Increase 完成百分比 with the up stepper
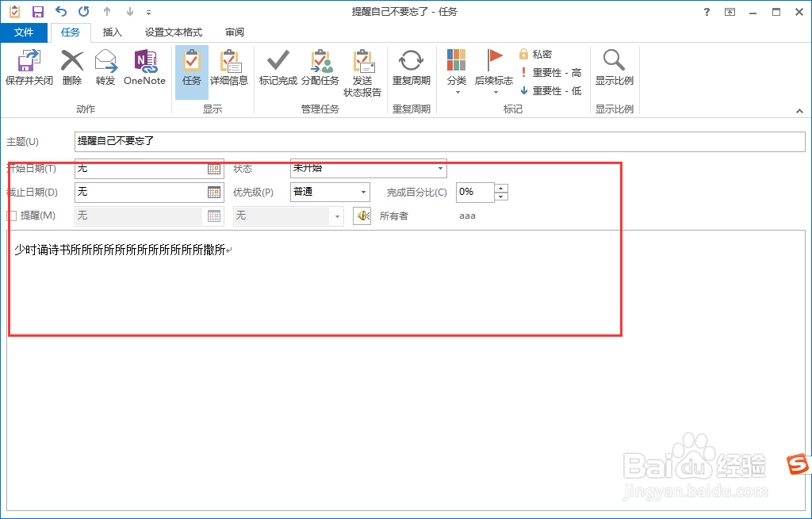The image size is (812, 519). [x=501, y=188]
